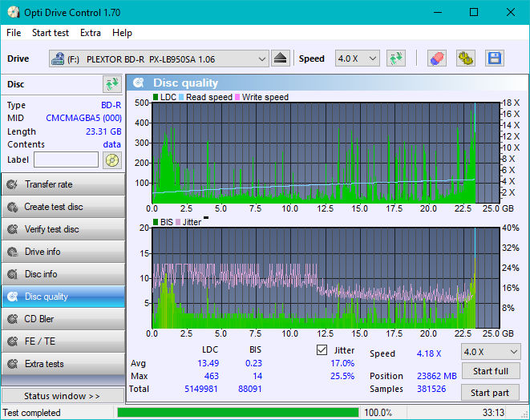Image resolution: width=530 pixels, height=420 pixels.
Task: Click the eraser icon in the toolbar
Action: coord(437,59)
